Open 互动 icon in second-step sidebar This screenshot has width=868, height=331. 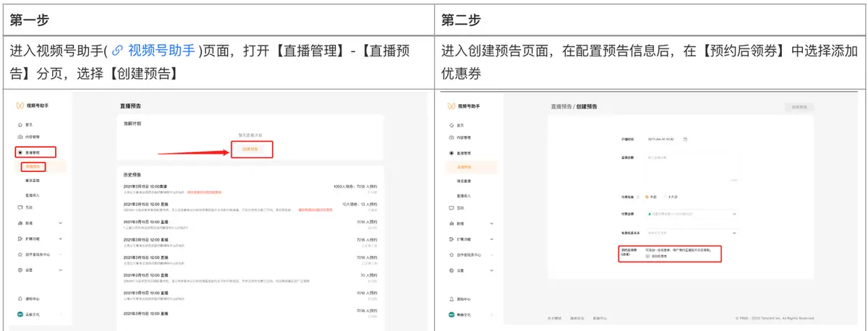[452, 208]
